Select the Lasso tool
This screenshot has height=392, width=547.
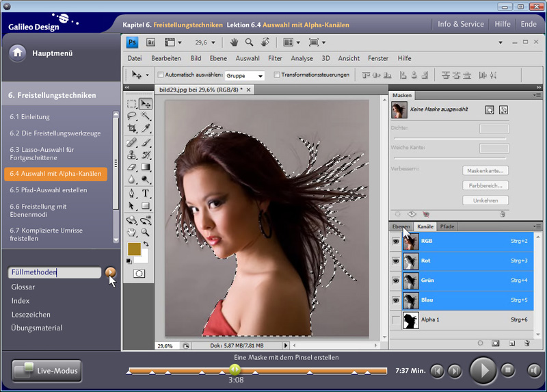[x=132, y=116]
